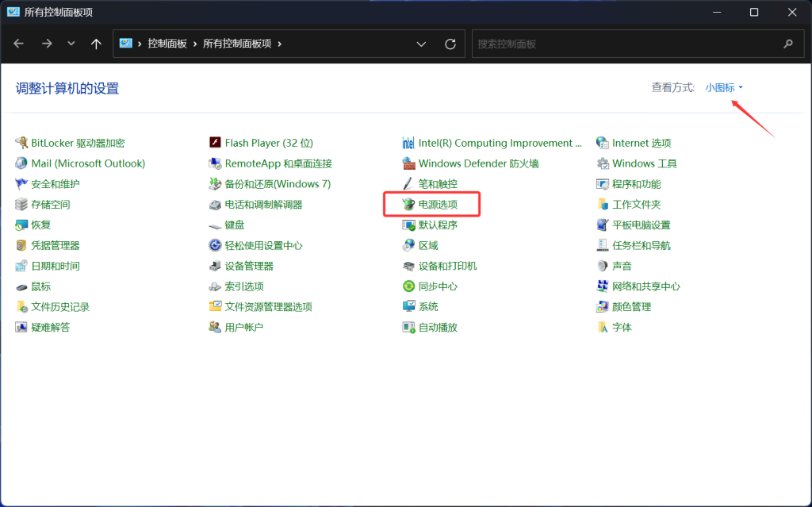Click the 字体 link
This screenshot has height=507, width=812.
tap(622, 327)
